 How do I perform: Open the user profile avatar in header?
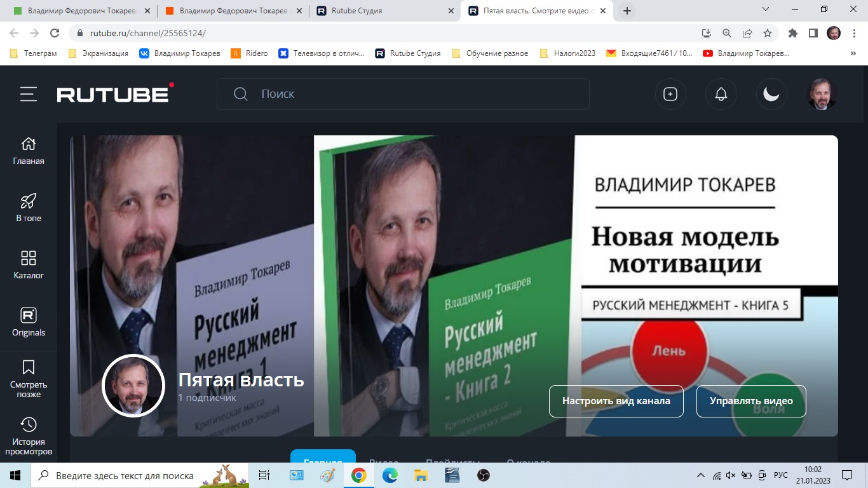point(822,94)
